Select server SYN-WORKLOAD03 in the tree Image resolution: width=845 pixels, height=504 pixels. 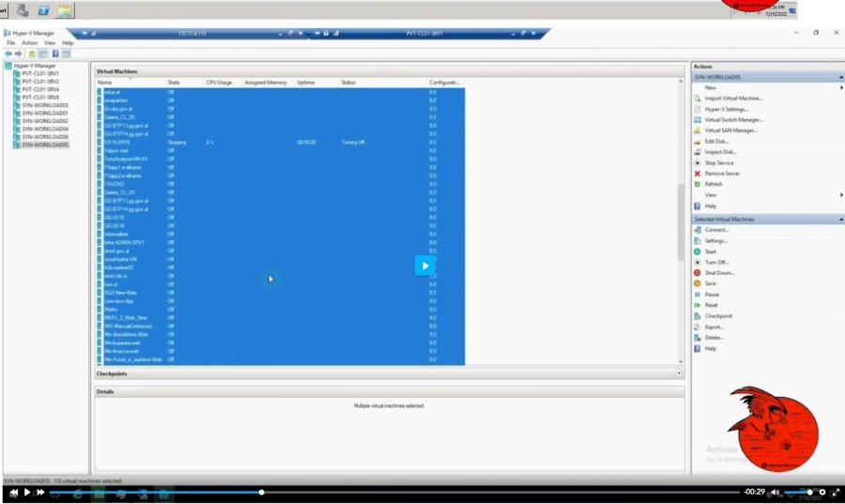45,105
